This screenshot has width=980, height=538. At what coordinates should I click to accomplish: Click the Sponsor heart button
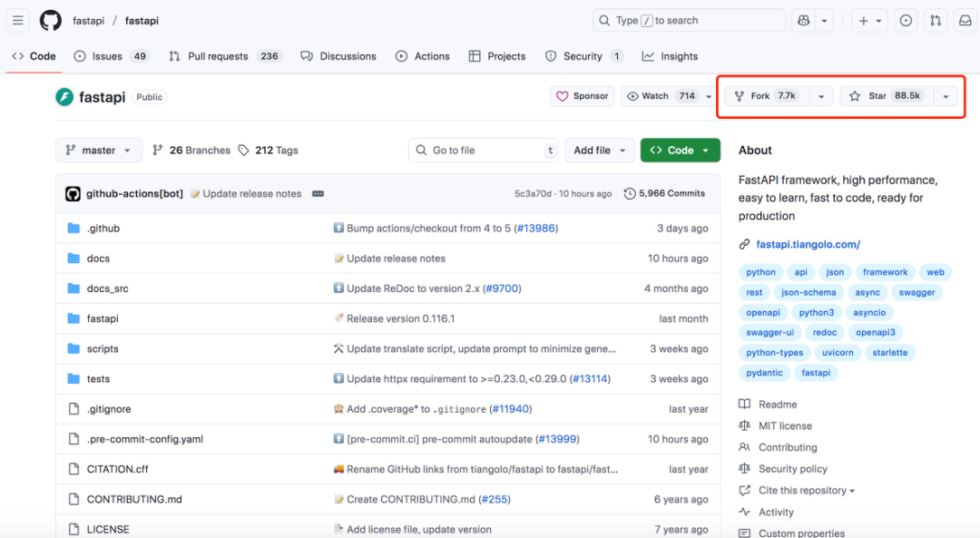tap(582, 96)
